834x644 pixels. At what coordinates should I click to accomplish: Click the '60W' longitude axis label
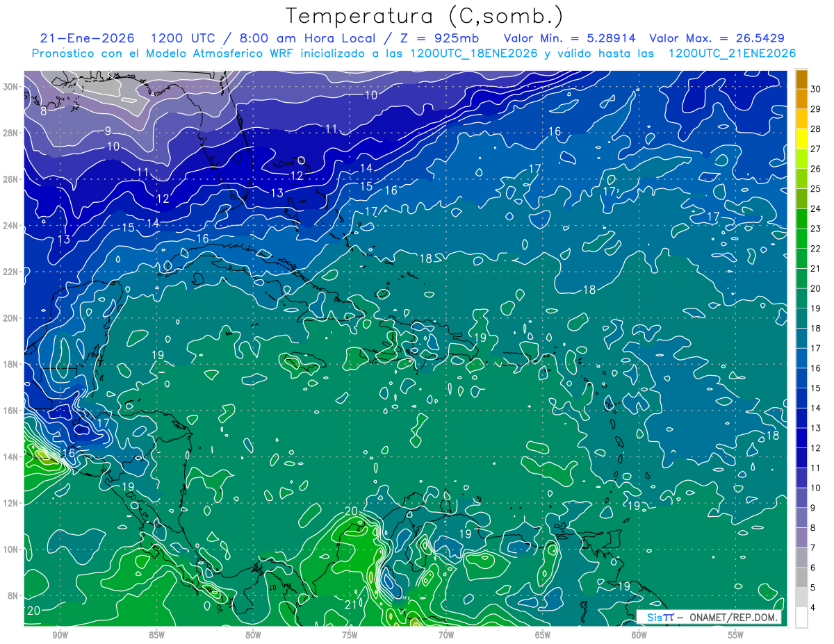639,635
